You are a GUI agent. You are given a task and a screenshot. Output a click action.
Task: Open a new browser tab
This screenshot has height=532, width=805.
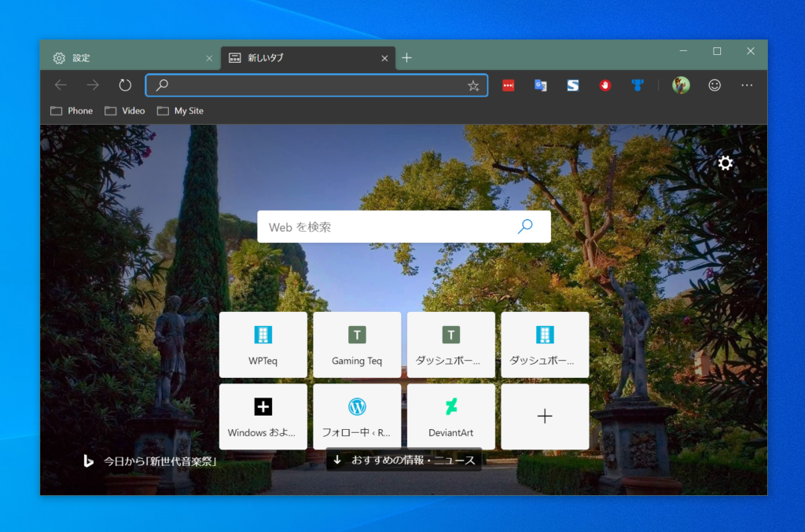coord(406,57)
